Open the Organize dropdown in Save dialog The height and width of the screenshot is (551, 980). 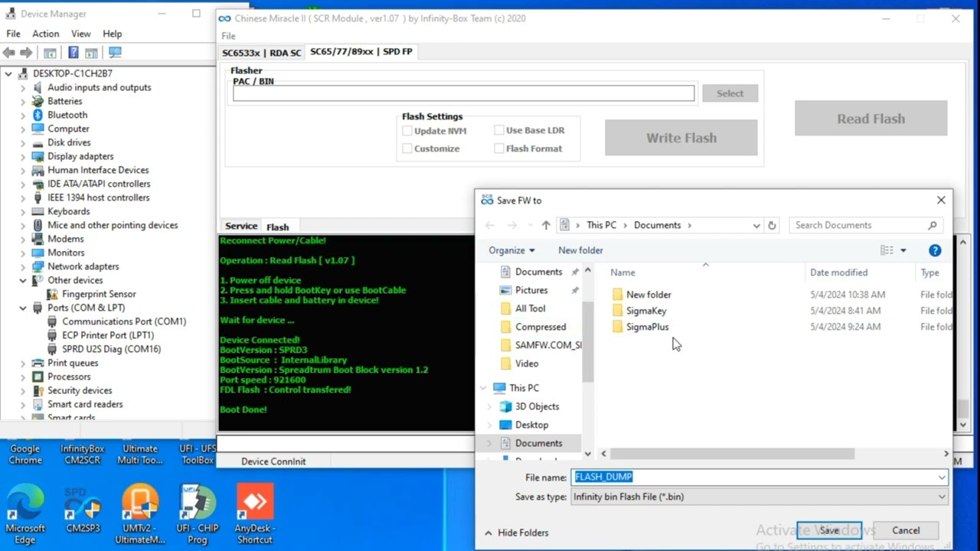point(511,250)
